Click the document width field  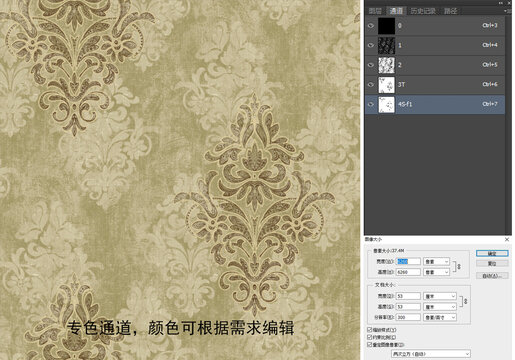pos(408,296)
